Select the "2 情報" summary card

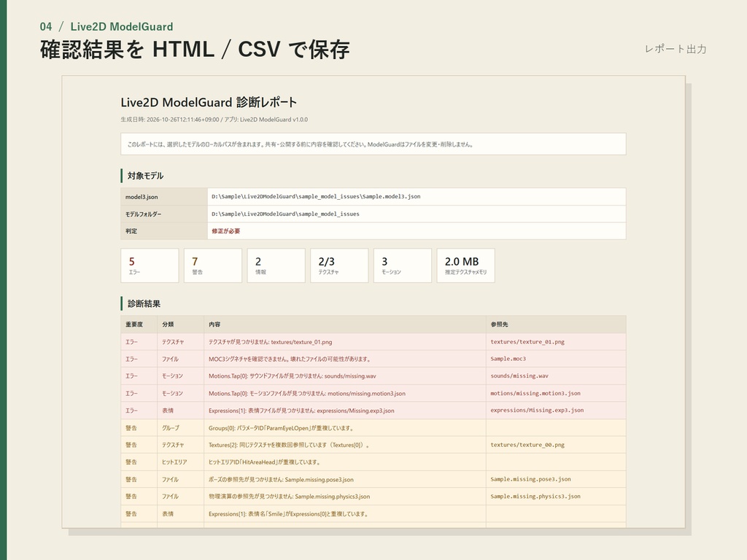pyautogui.click(x=276, y=265)
